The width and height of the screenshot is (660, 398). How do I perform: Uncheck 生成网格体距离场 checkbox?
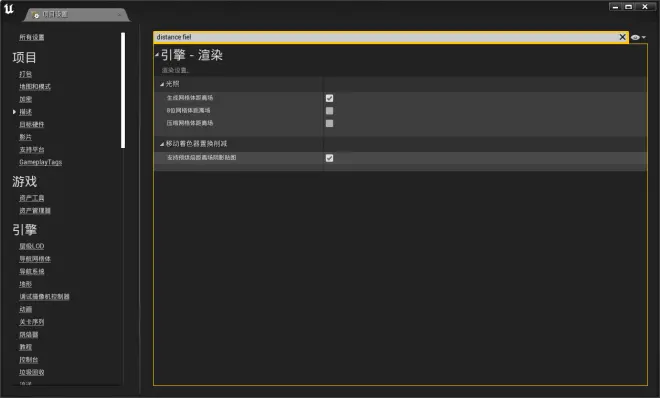pos(329,98)
